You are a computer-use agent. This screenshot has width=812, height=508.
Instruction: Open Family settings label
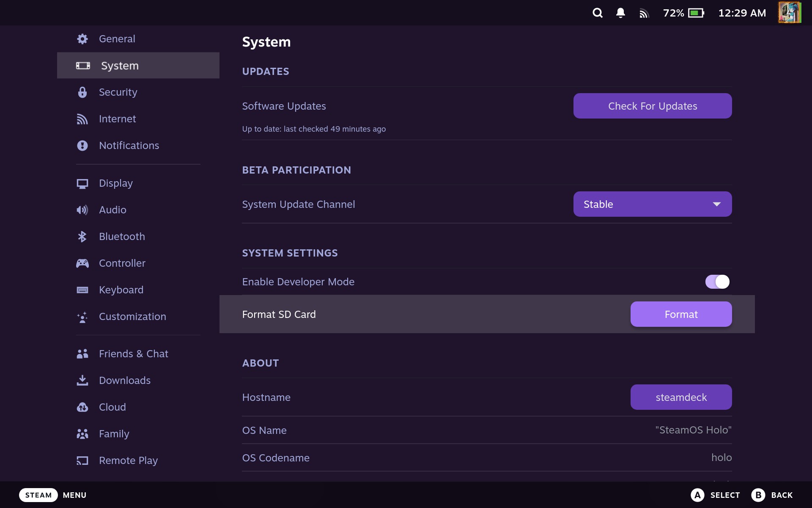pos(114,434)
